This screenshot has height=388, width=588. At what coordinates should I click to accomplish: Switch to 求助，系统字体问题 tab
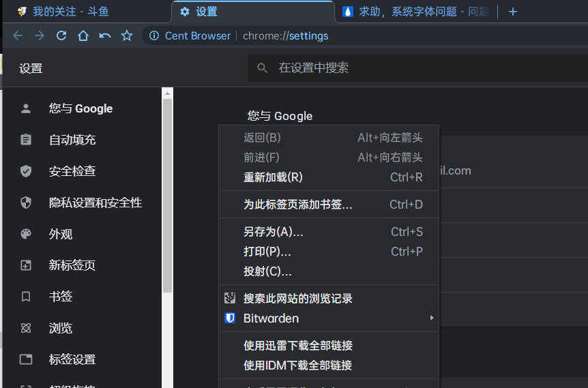click(415, 12)
